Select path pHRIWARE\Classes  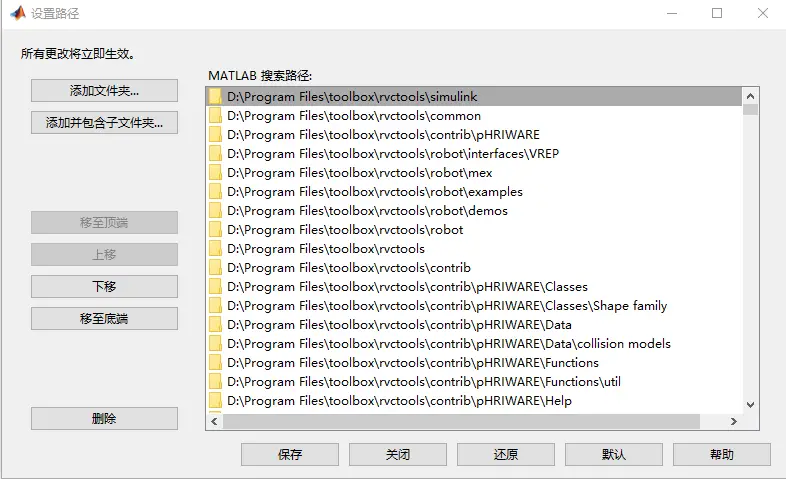point(474,287)
